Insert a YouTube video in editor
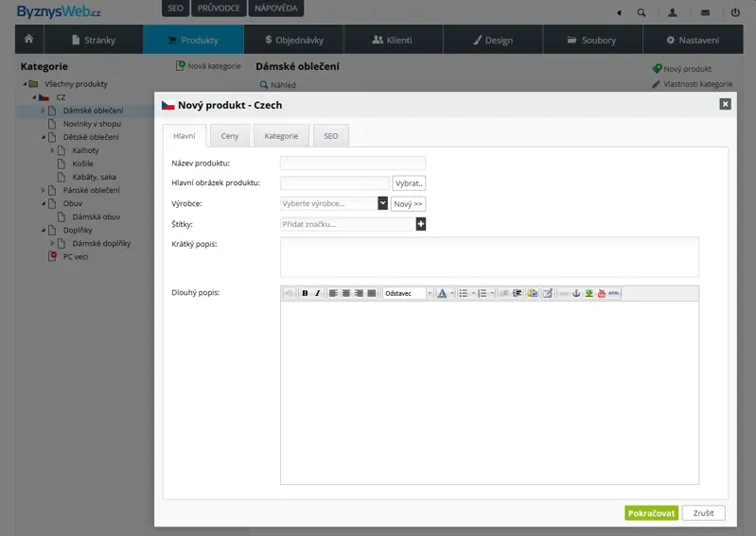756x536 pixels. point(601,293)
